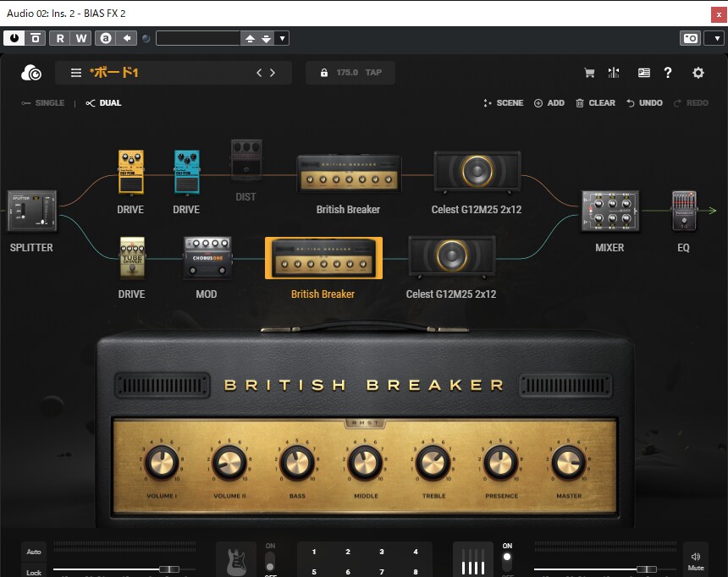Image resolution: width=728 pixels, height=577 pixels.
Task: Load next host preset down arrow
Action: tap(266, 38)
